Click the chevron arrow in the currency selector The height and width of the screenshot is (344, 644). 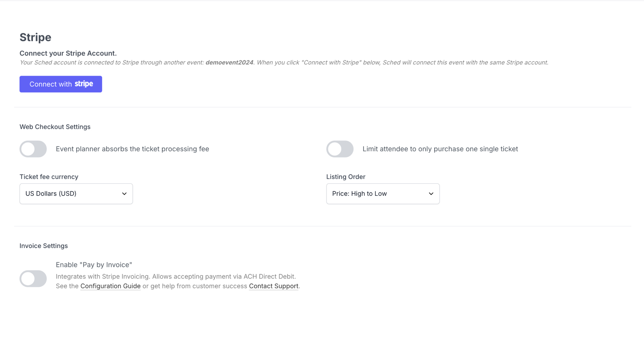124,194
